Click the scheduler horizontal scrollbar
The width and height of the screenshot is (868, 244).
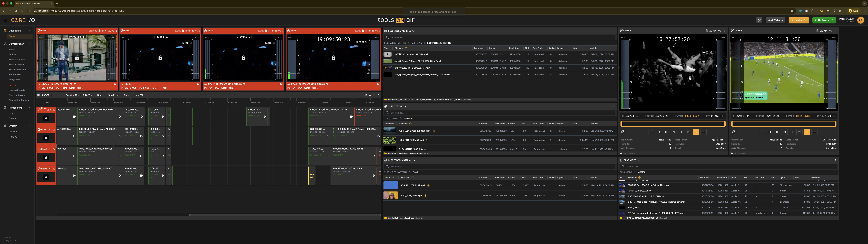[x=285, y=214]
